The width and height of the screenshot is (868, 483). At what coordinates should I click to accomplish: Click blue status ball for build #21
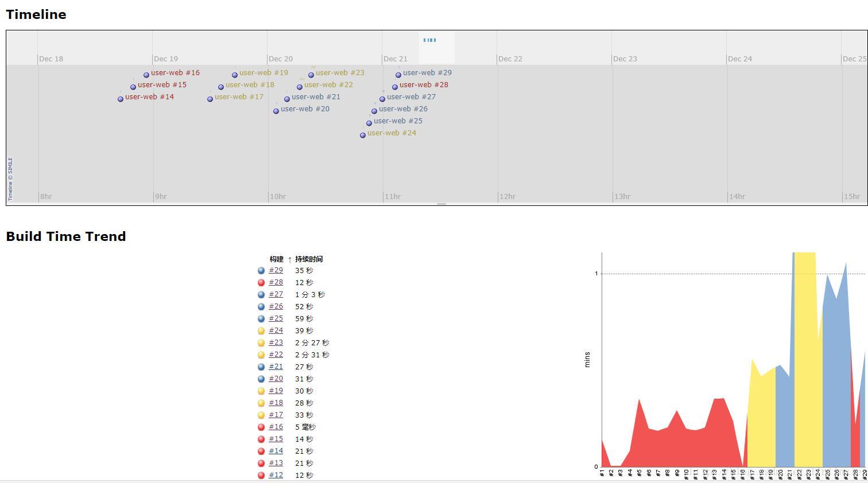[x=261, y=367]
